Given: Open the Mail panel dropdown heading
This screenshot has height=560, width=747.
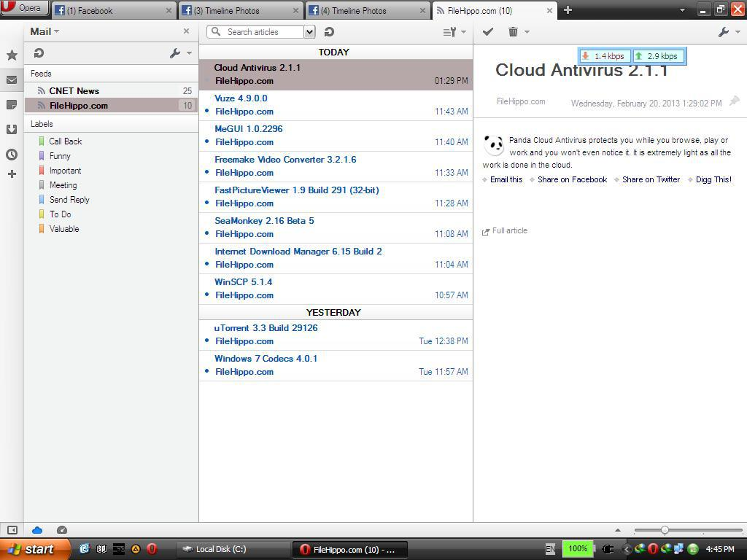Looking at the screenshot, I should coord(44,31).
